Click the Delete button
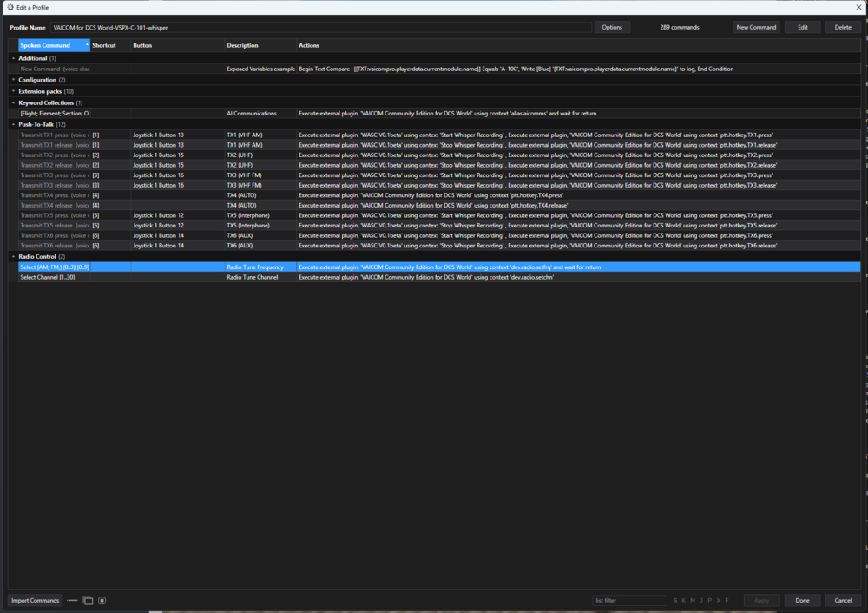868x613 pixels. (x=843, y=27)
